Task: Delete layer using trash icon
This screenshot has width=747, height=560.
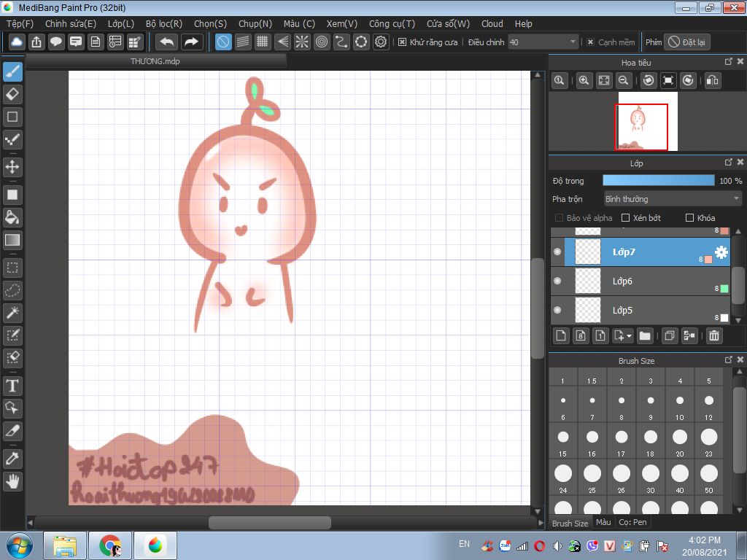Action: (x=714, y=336)
